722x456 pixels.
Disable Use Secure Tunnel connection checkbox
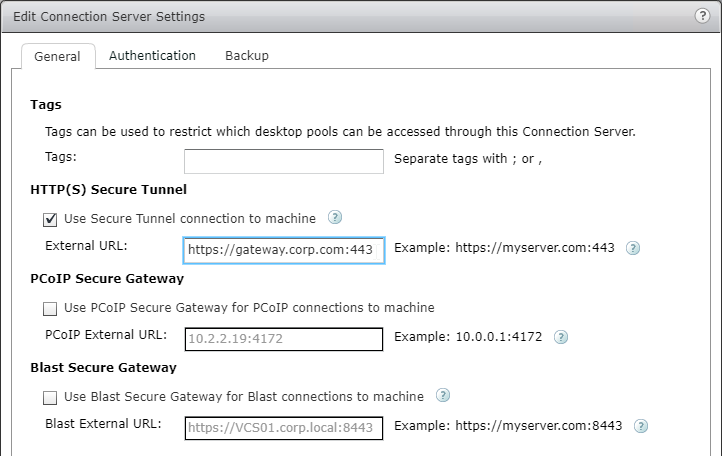(x=50, y=219)
